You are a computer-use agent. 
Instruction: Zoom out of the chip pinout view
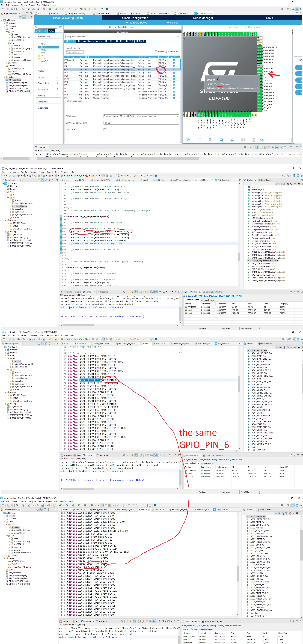(x=210, y=140)
